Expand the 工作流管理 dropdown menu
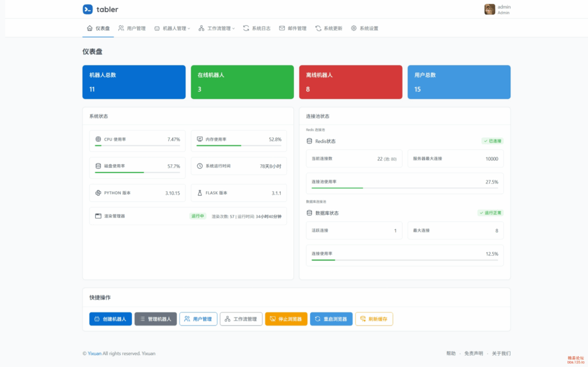Viewport: 588px width, 367px height. 216,28
